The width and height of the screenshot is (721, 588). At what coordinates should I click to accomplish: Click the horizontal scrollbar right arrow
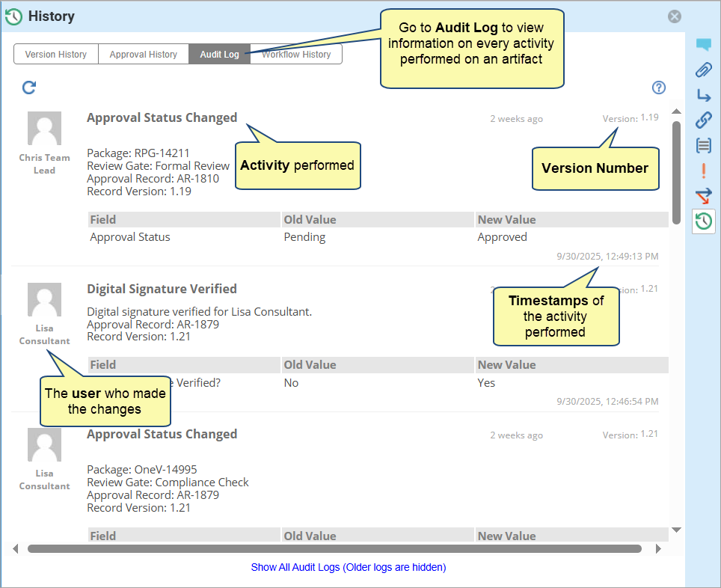[658, 549]
